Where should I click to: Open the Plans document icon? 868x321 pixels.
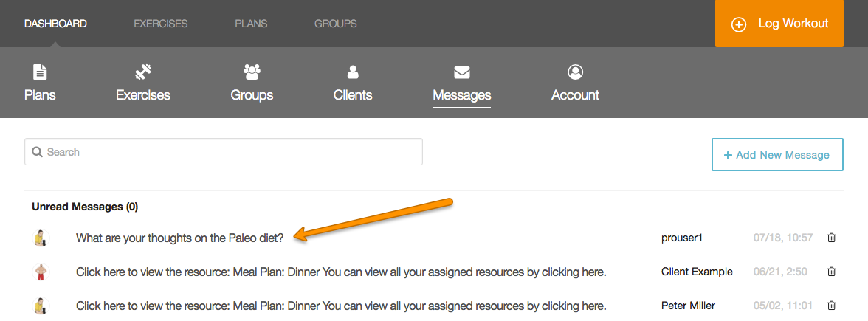pyautogui.click(x=40, y=72)
